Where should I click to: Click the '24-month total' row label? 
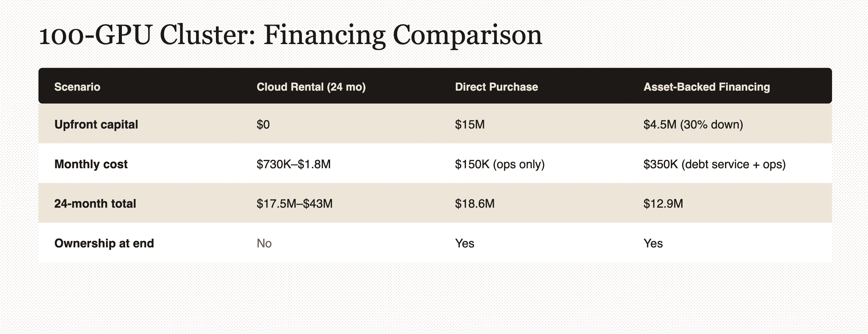95,204
